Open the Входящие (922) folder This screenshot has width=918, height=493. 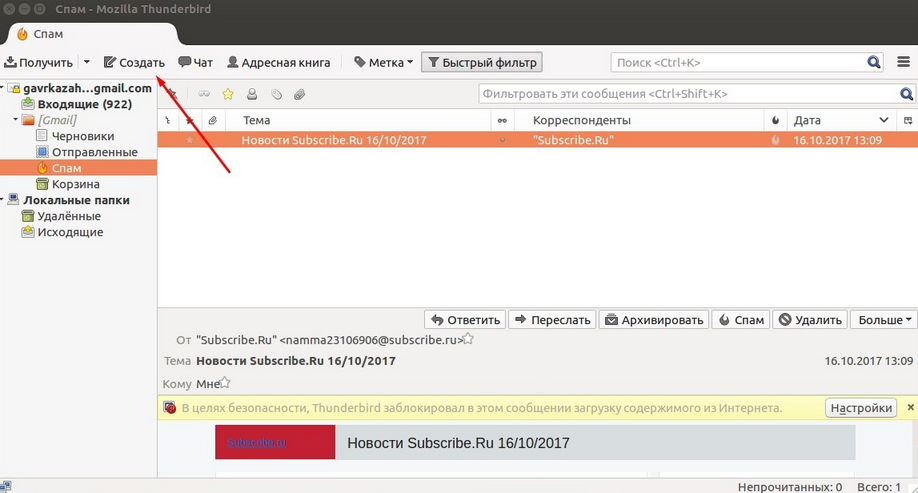click(84, 104)
